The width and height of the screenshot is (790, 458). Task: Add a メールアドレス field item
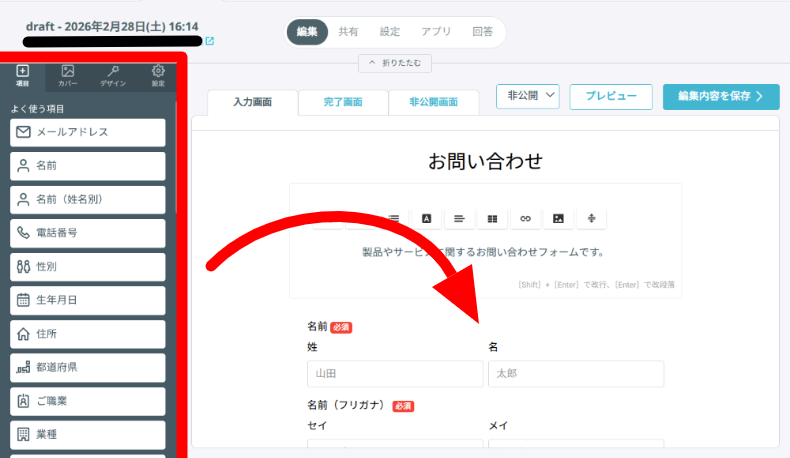pyautogui.click(x=88, y=133)
